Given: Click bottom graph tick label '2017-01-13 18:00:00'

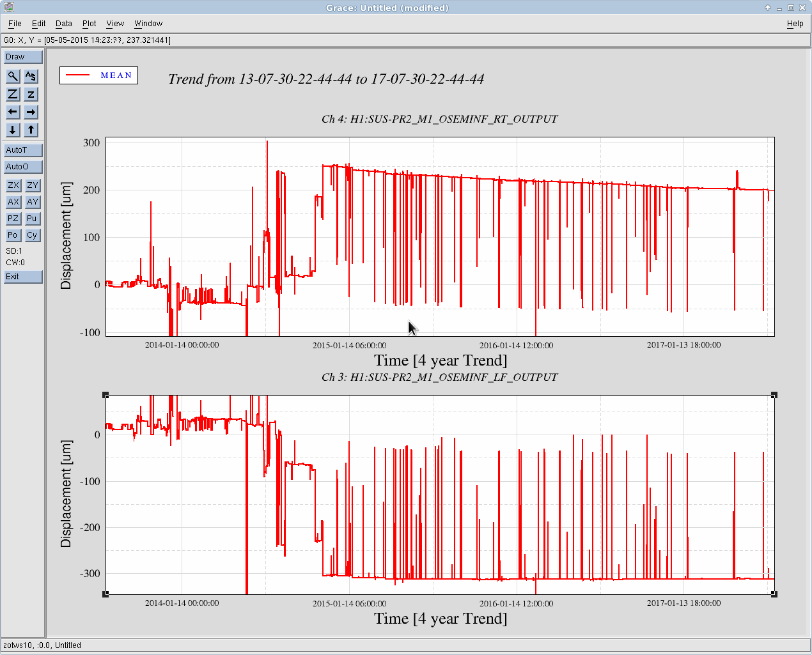Looking at the screenshot, I should coord(683,603).
